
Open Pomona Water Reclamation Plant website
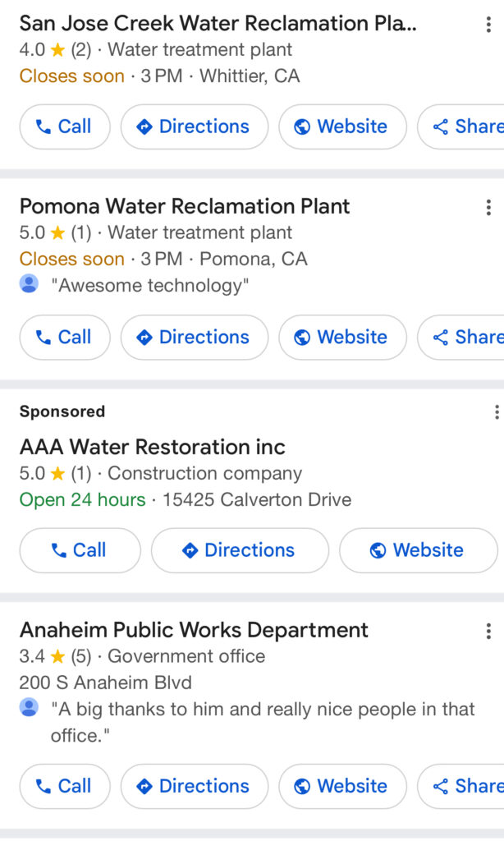click(x=342, y=338)
